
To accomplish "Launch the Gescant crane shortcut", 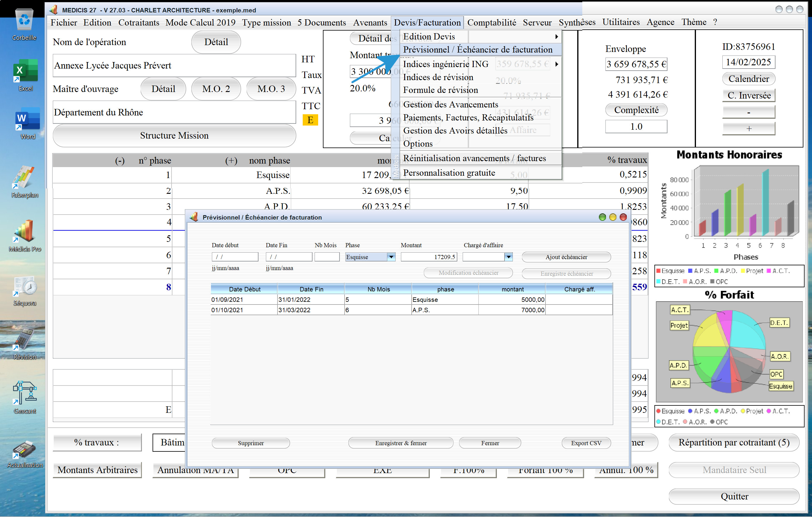I will (x=25, y=393).
